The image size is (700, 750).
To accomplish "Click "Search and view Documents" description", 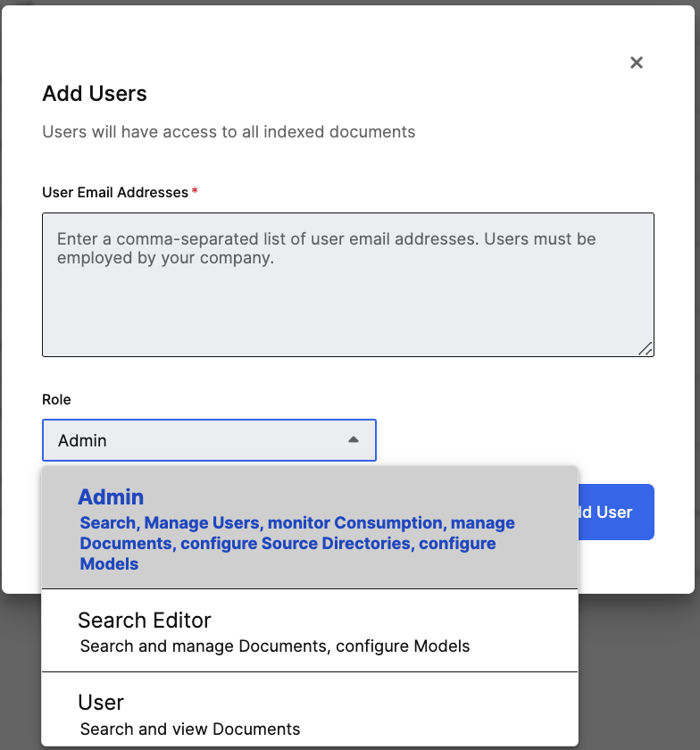I will pyautogui.click(x=189, y=729).
